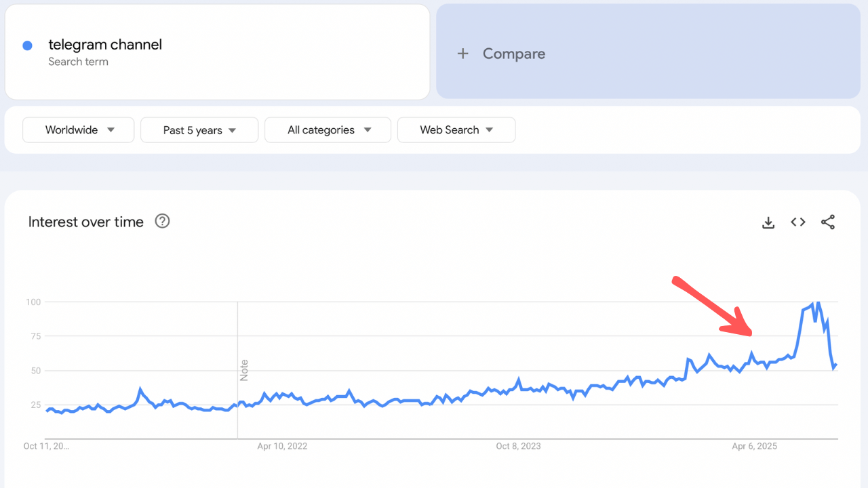The height and width of the screenshot is (488, 868).
Task: Click the 100 value on y-axis
Action: pyautogui.click(x=32, y=302)
